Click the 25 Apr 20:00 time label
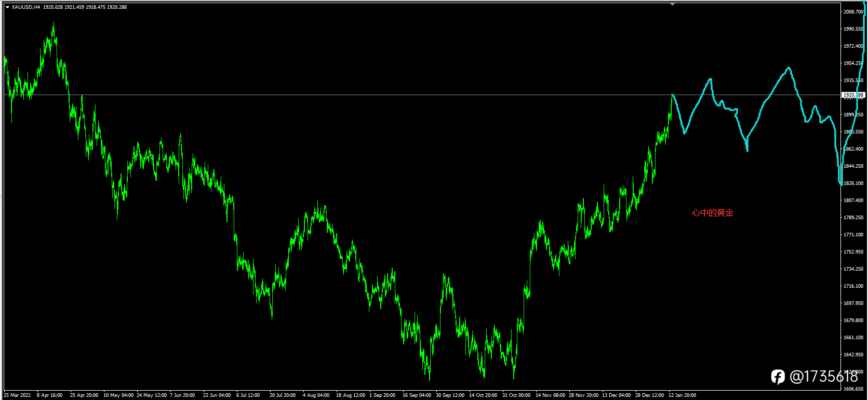Image resolution: width=868 pixels, height=400 pixels. click(84, 395)
